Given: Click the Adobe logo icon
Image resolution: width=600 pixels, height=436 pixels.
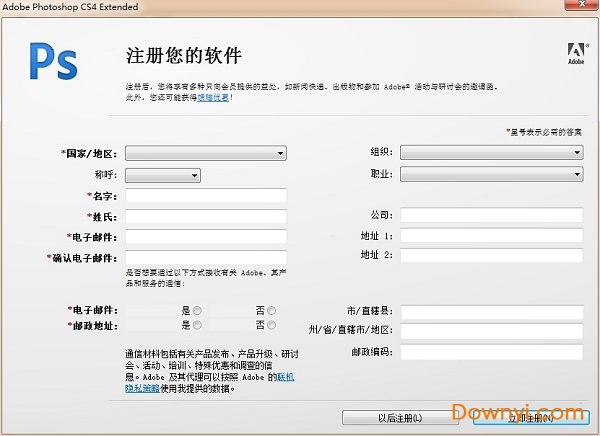Looking at the screenshot, I should point(576,54).
